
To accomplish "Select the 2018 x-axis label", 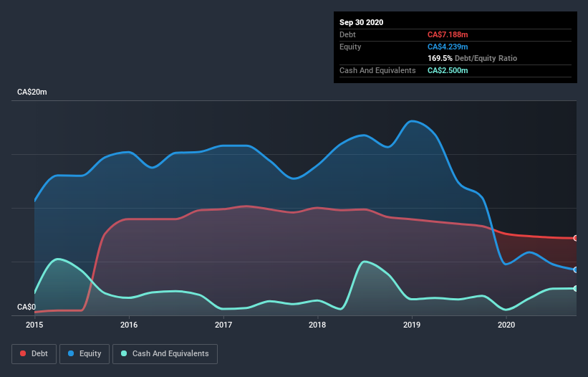I will click(x=317, y=325).
